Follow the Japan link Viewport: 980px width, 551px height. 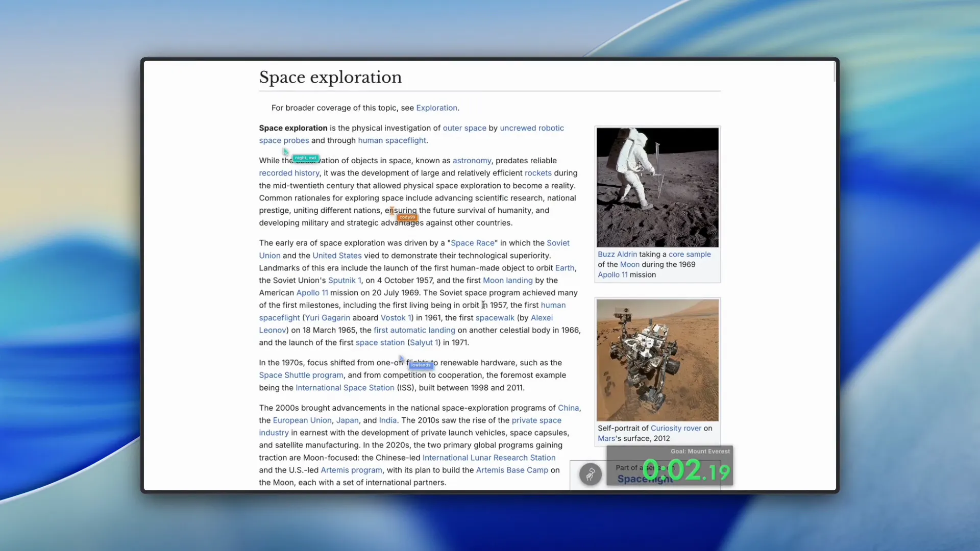click(x=347, y=420)
